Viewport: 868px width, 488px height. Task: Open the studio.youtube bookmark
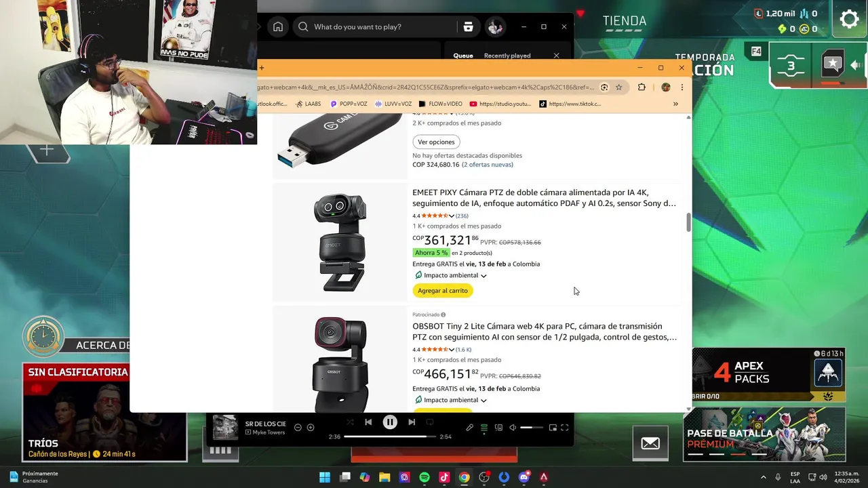point(500,104)
